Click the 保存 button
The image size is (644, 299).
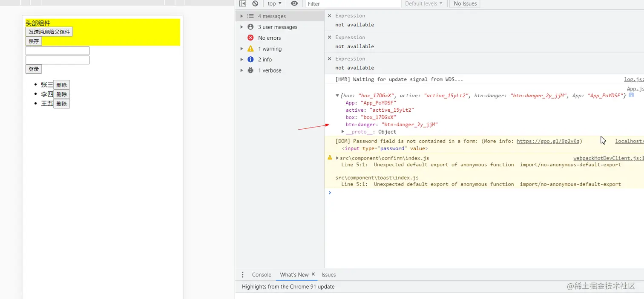(x=34, y=41)
